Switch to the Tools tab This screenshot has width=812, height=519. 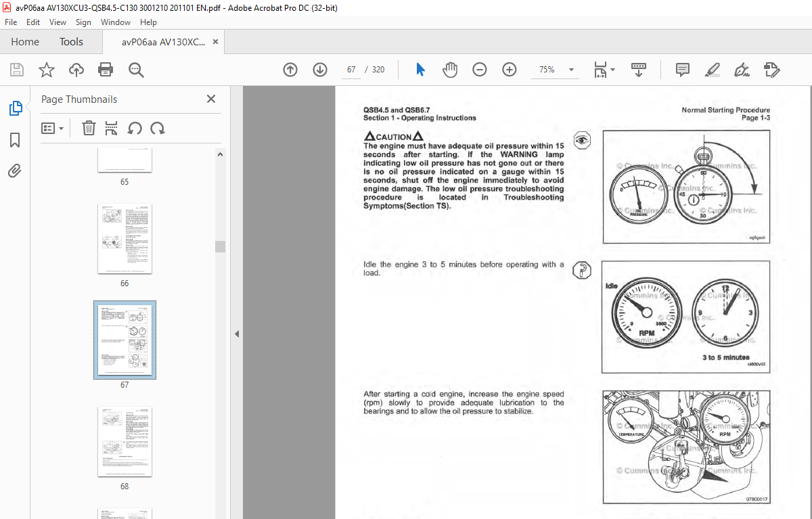click(x=71, y=42)
